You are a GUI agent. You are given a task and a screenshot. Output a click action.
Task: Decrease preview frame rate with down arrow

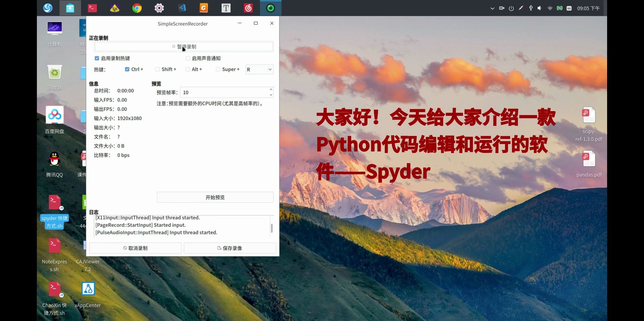click(x=271, y=95)
